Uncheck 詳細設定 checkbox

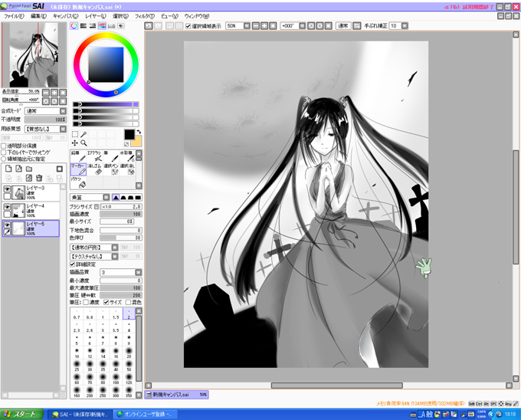(x=73, y=264)
